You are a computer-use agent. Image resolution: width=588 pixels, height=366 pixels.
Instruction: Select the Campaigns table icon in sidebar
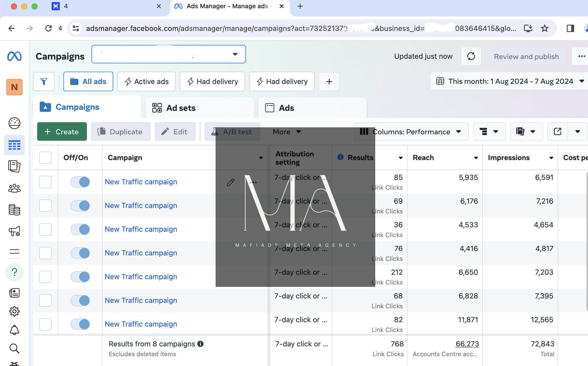coord(14,145)
